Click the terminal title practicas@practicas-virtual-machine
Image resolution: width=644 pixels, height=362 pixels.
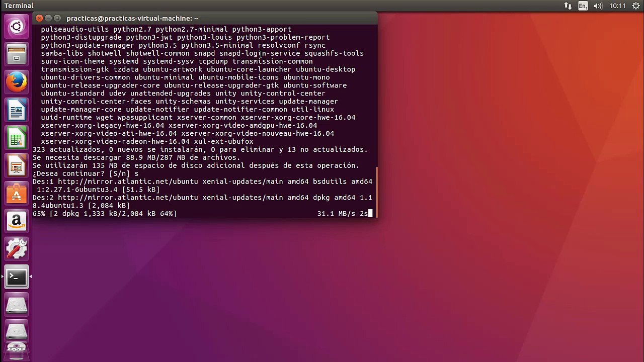(x=132, y=18)
